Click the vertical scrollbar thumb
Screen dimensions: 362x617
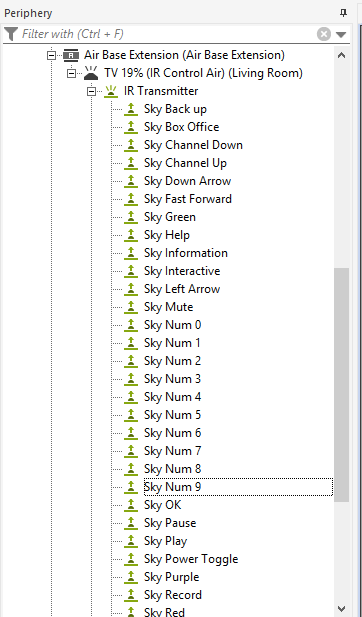coord(342,385)
